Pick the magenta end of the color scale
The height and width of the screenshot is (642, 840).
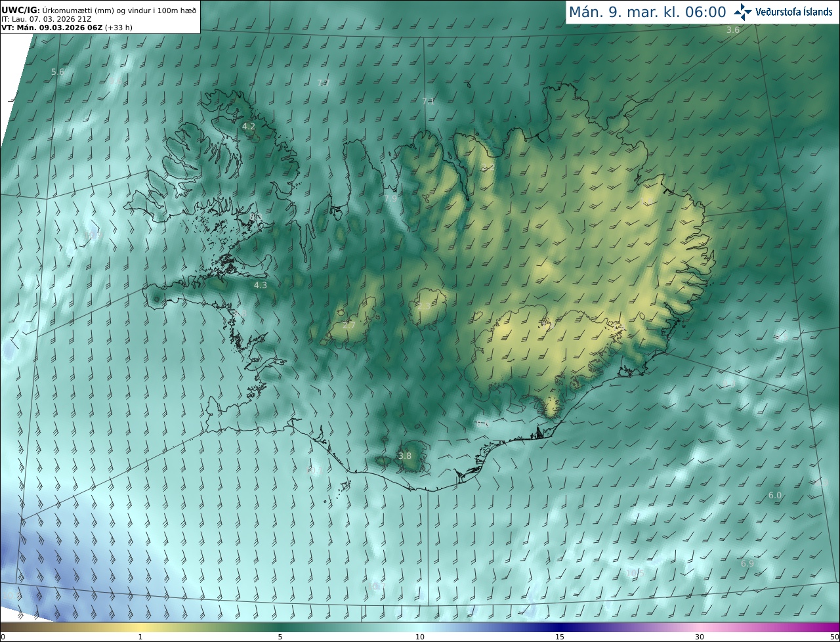click(828, 628)
